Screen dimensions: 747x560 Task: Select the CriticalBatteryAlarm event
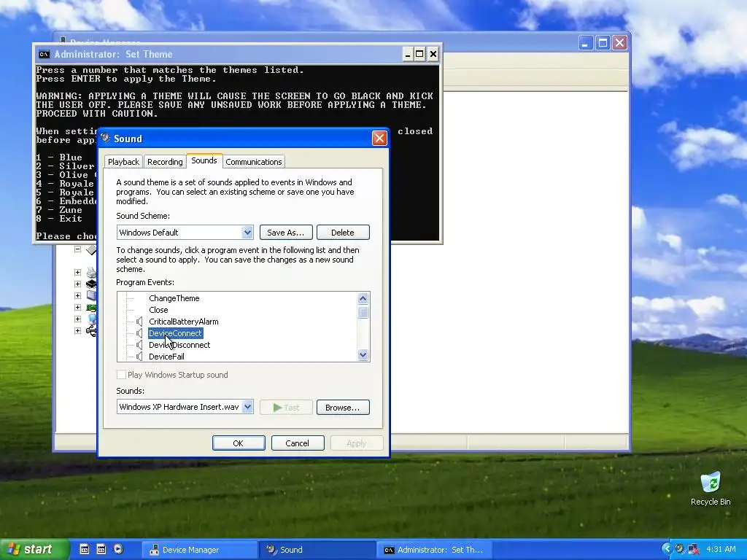click(x=183, y=322)
